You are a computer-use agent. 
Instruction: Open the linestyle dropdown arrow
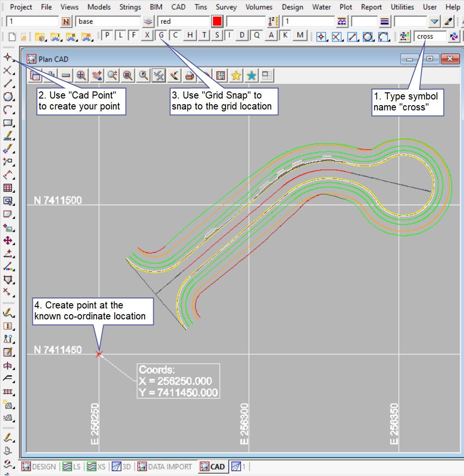point(434,21)
